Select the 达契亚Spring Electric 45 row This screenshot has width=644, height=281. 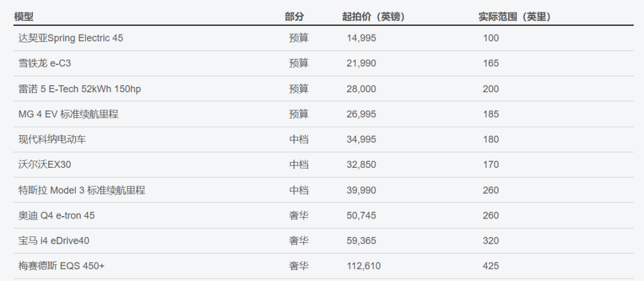point(324,38)
